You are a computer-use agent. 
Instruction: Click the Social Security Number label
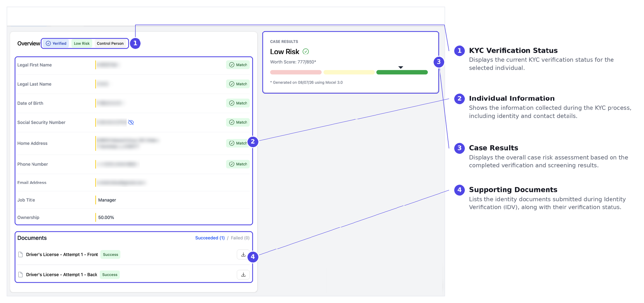coord(41,122)
